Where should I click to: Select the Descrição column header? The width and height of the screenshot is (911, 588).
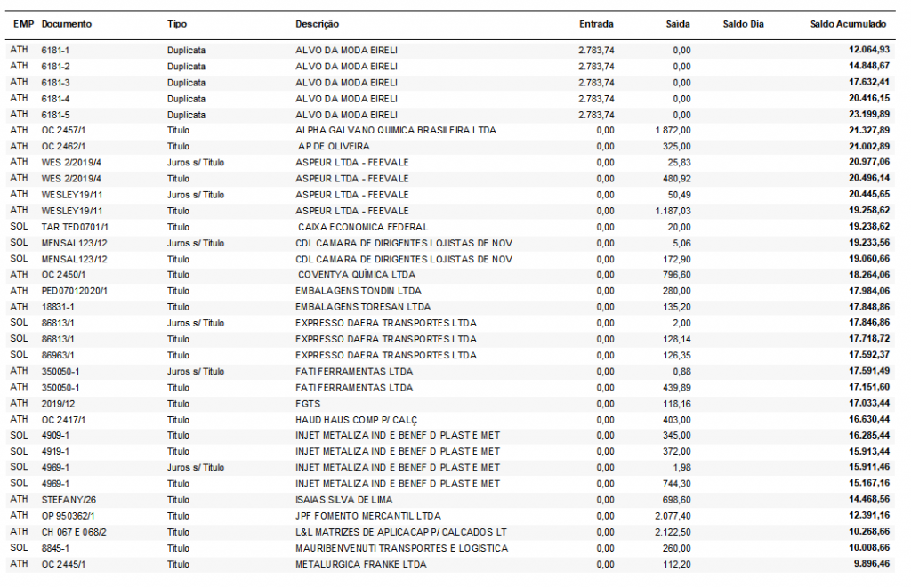317,24
